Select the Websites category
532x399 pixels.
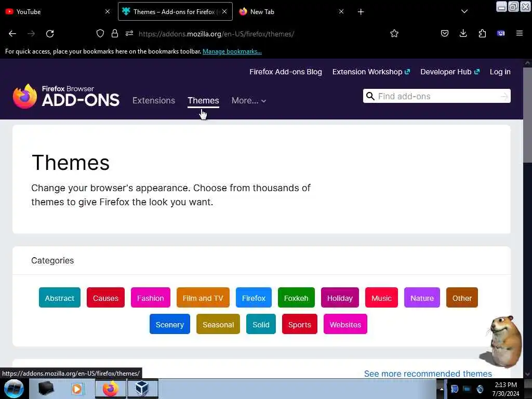(345, 324)
